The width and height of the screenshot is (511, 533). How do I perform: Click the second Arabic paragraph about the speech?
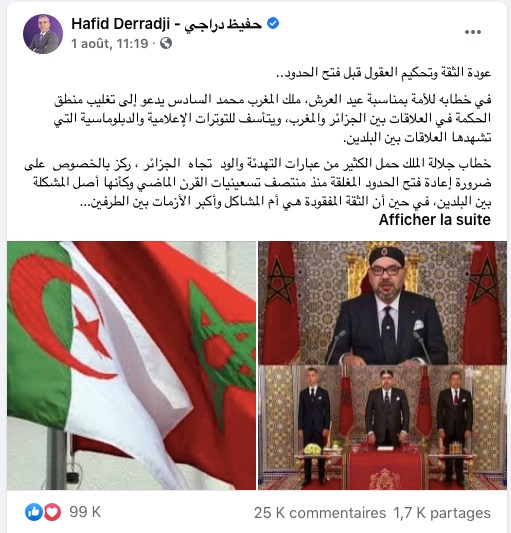point(272,119)
